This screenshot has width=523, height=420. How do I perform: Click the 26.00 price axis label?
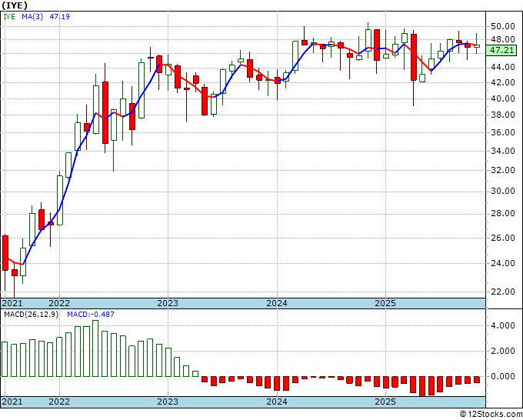502,238
